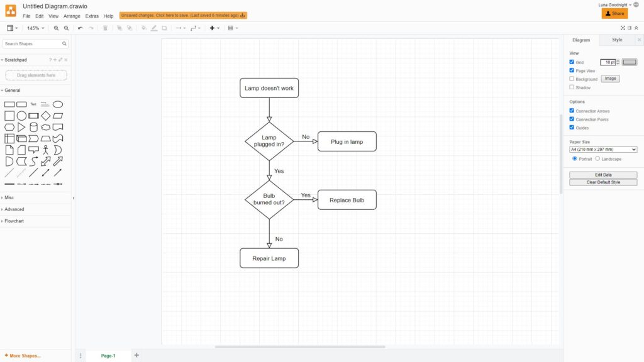Viewport: 644px width, 362px height.
Task: Open the grid color swatch
Action: (630, 62)
